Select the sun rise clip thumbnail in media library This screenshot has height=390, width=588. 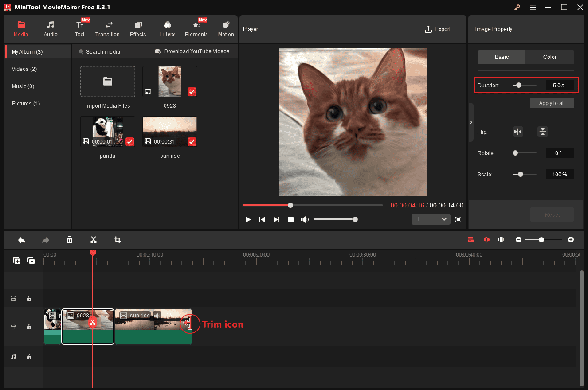coord(170,131)
